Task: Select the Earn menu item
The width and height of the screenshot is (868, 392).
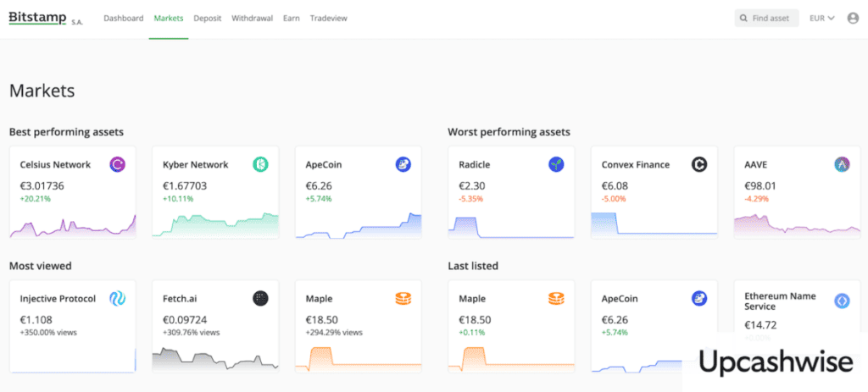Action: [x=292, y=19]
